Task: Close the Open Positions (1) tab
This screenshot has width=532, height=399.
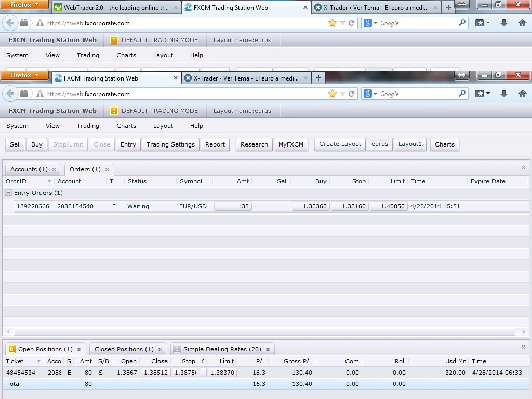Action: click(79, 349)
